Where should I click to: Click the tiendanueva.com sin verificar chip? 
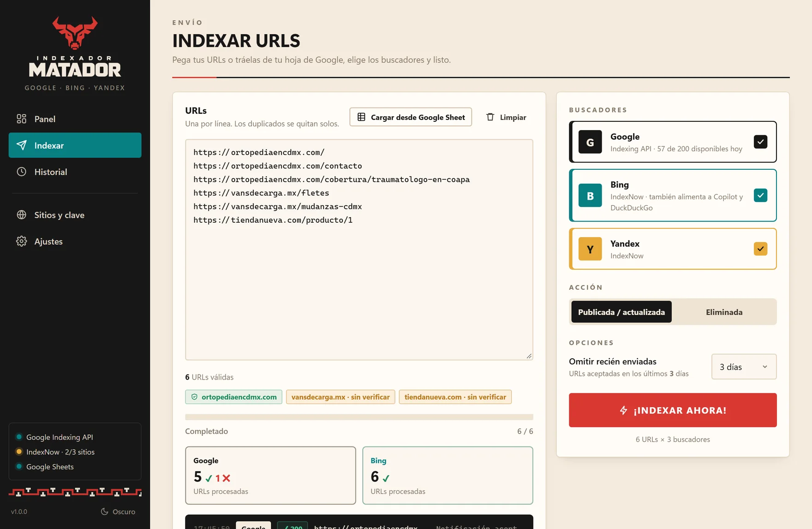pos(455,397)
